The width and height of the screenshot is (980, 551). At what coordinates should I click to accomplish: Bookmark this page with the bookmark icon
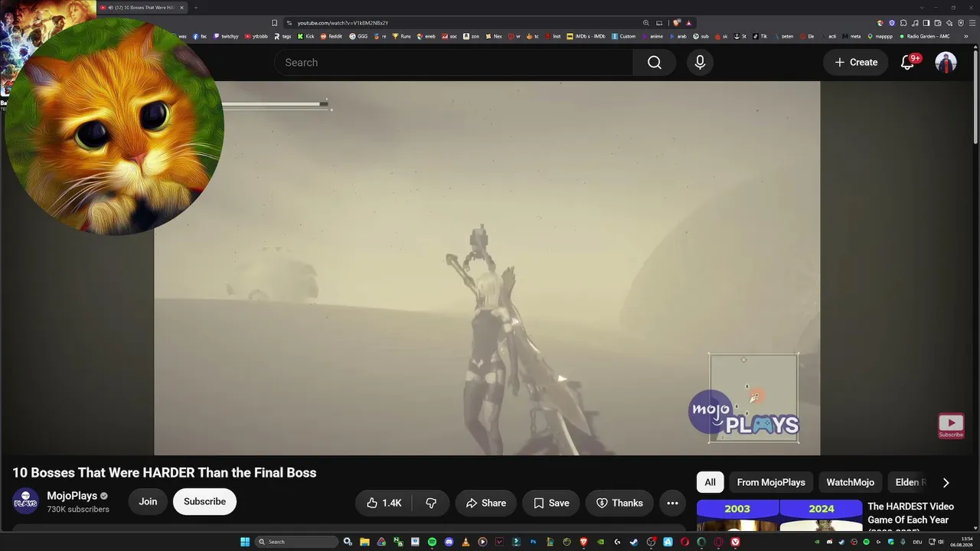[x=274, y=23]
